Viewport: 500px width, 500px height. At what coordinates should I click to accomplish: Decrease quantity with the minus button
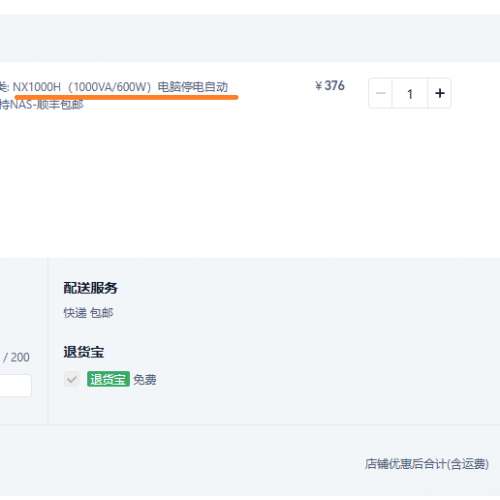[381, 93]
